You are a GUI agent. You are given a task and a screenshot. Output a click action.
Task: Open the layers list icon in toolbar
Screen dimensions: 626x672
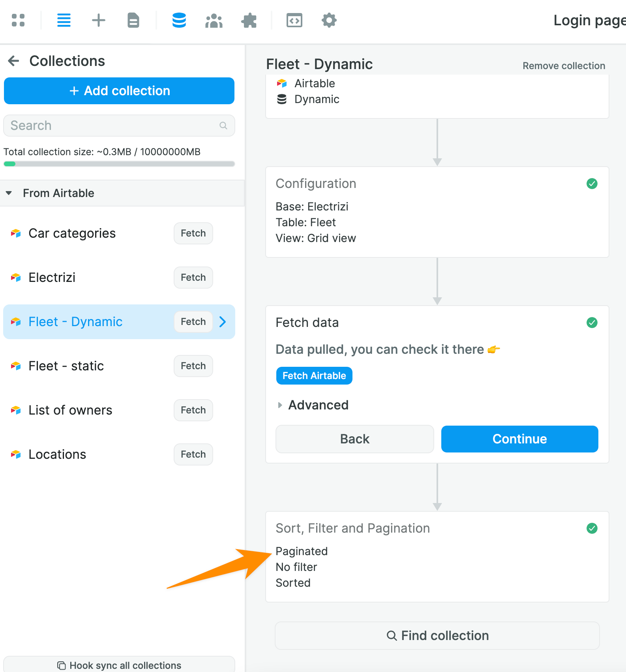[64, 20]
